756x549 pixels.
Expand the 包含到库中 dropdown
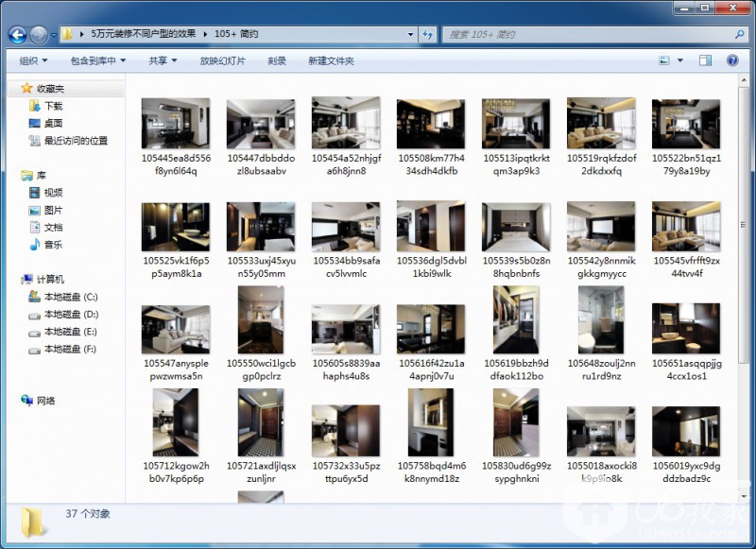coord(98,60)
